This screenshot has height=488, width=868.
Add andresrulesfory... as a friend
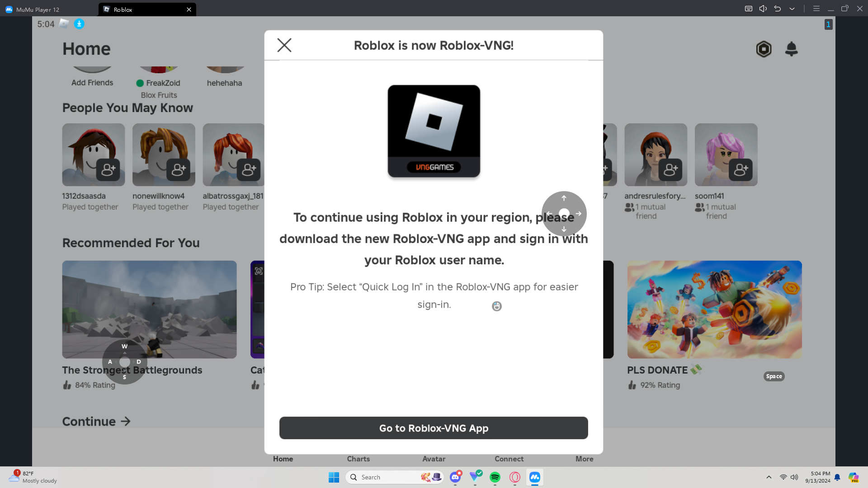tap(670, 170)
